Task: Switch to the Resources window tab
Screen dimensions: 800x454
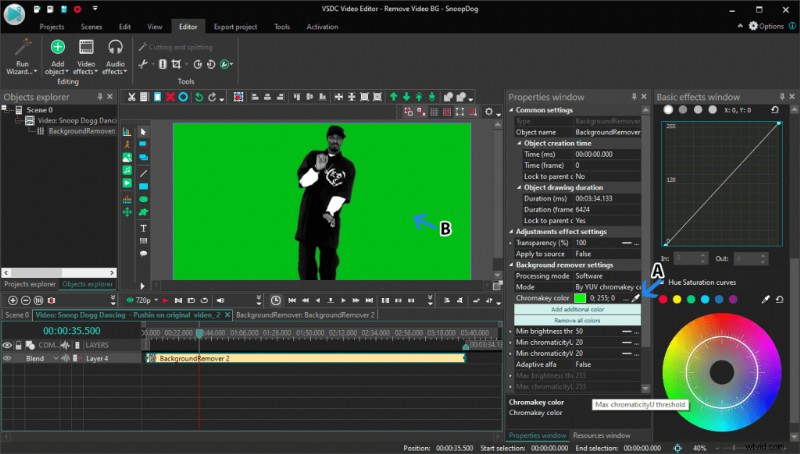Action: tap(601, 435)
